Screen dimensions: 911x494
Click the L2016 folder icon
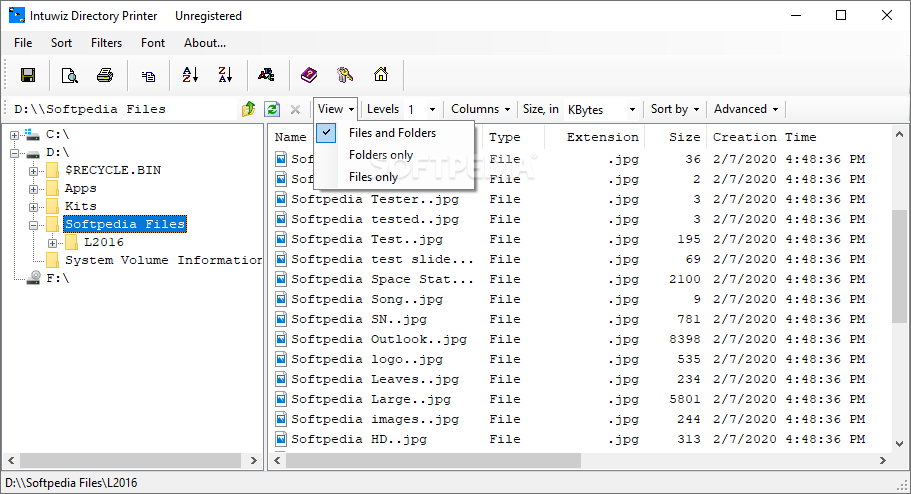71,242
